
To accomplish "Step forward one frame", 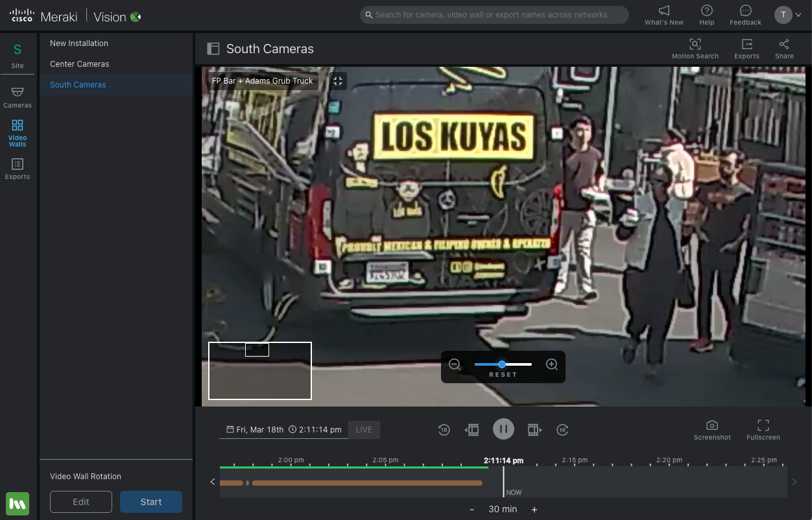I will 534,429.
